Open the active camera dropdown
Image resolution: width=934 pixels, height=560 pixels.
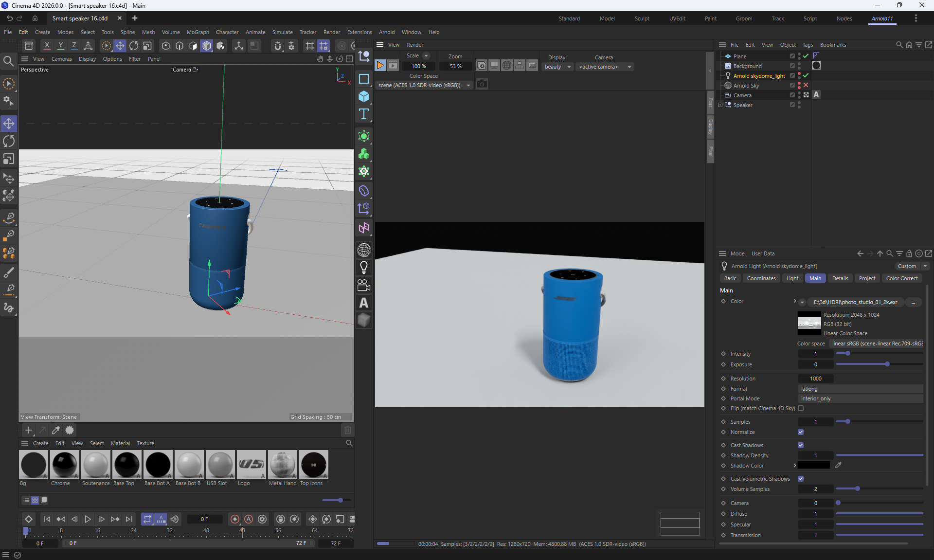point(605,67)
